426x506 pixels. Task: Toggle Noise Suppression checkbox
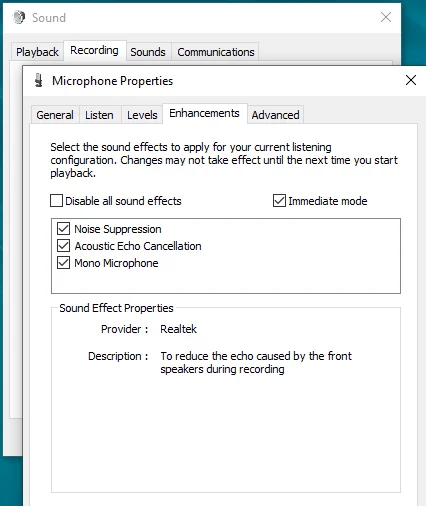(x=63, y=229)
